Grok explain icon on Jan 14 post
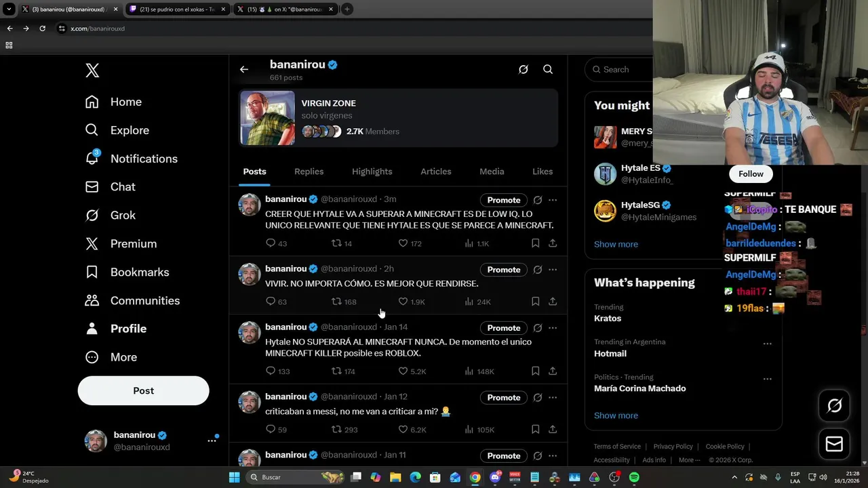This screenshot has width=868, height=488. click(x=538, y=328)
